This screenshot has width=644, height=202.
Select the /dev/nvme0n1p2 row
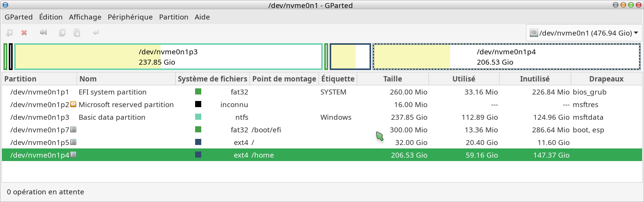point(322,104)
